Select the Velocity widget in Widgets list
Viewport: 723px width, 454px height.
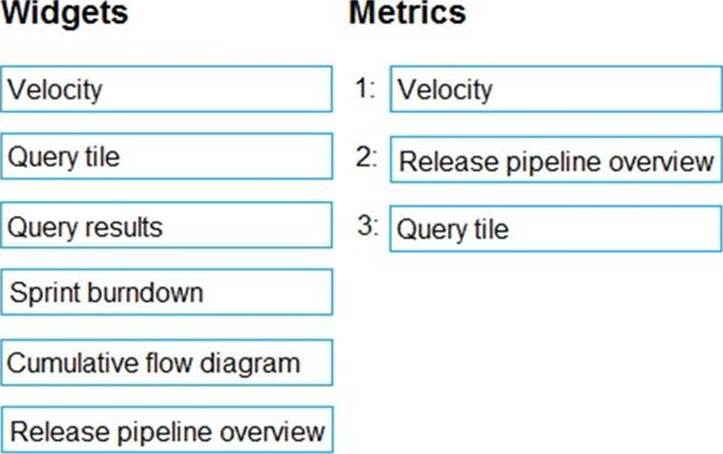pos(166,90)
